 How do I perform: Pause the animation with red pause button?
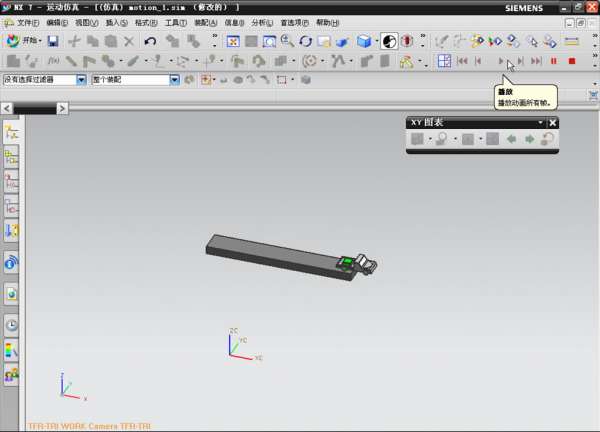[x=554, y=61]
